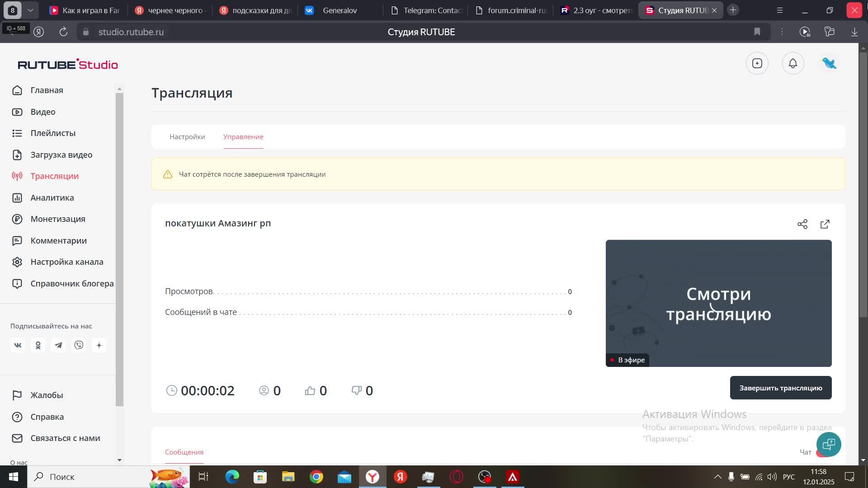Open the Справочник блогера link
868x488 pixels.
click(72, 283)
